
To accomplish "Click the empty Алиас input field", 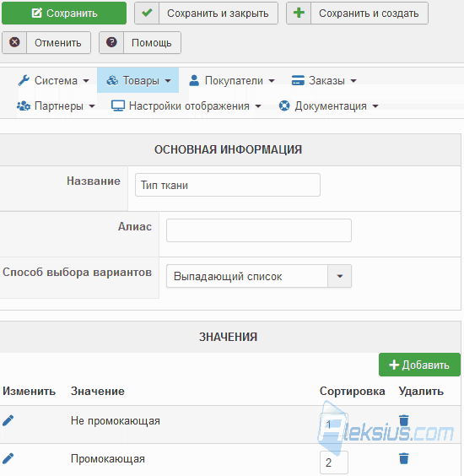I will (x=259, y=230).
